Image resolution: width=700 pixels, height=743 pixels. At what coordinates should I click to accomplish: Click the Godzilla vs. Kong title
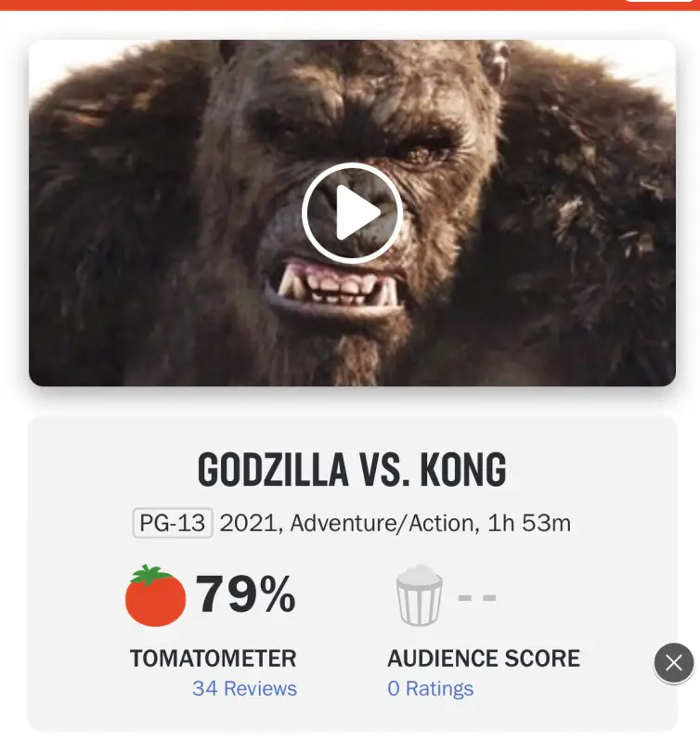pos(352,471)
